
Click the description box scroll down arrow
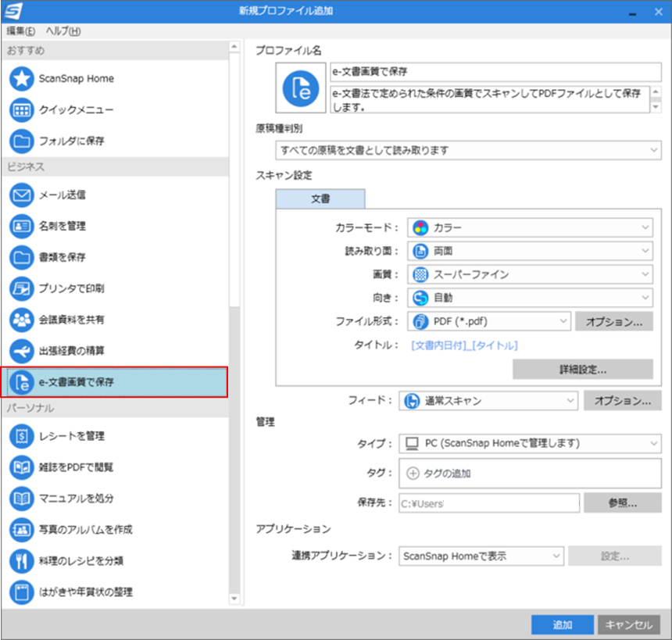(656, 107)
